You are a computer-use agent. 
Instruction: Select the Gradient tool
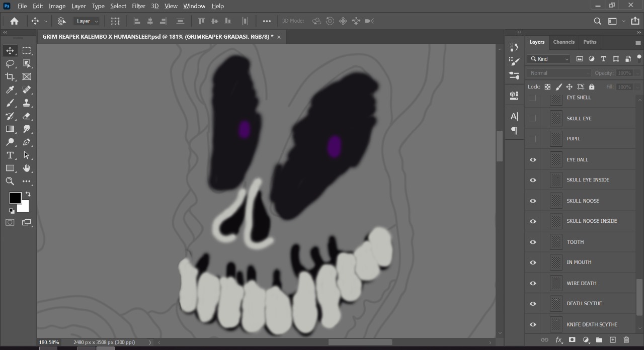point(10,129)
